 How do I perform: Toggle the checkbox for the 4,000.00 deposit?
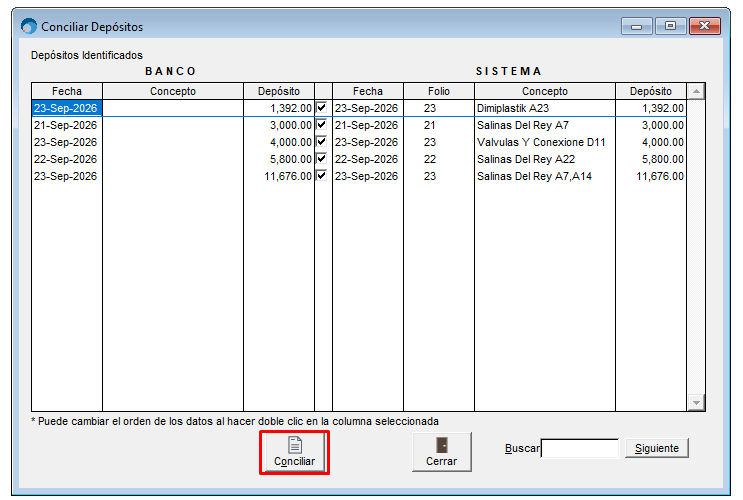[x=322, y=142]
